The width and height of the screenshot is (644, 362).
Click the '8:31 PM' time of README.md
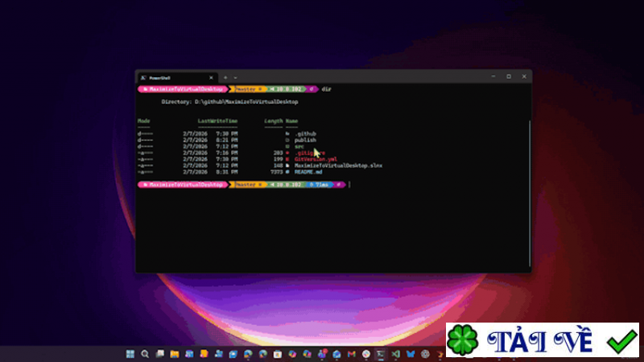pyautogui.click(x=227, y=172)
